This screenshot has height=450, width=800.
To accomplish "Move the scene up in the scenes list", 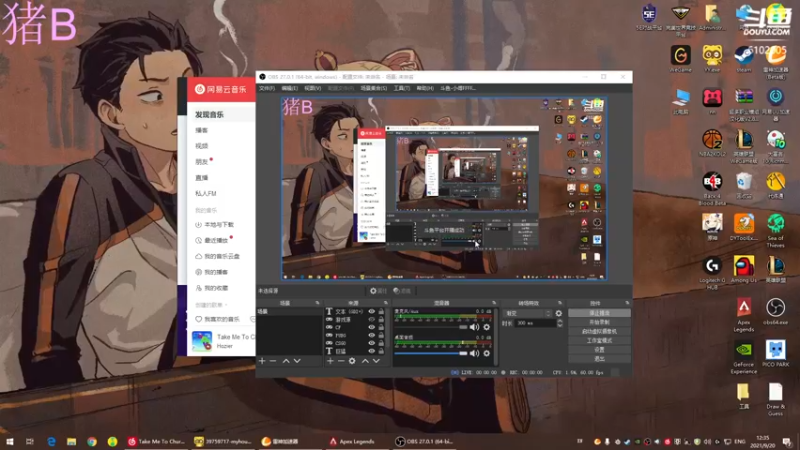I will coord(286,361).
